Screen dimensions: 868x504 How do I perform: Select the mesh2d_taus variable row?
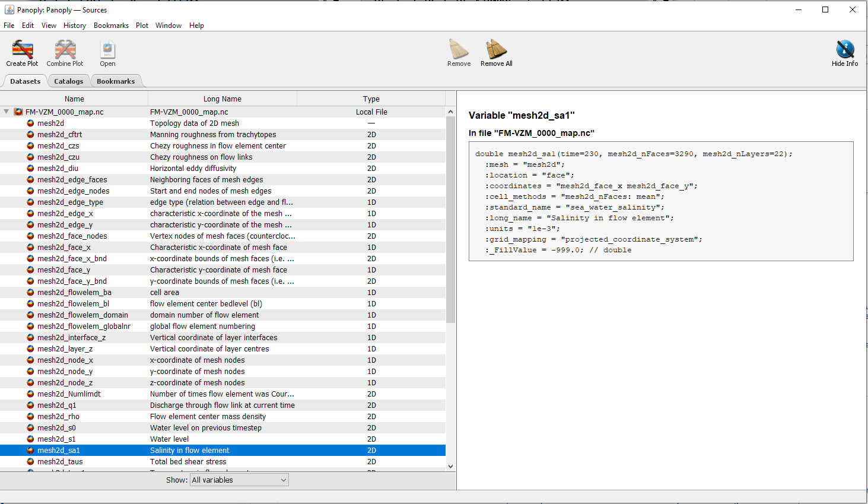tap(60, 462)
